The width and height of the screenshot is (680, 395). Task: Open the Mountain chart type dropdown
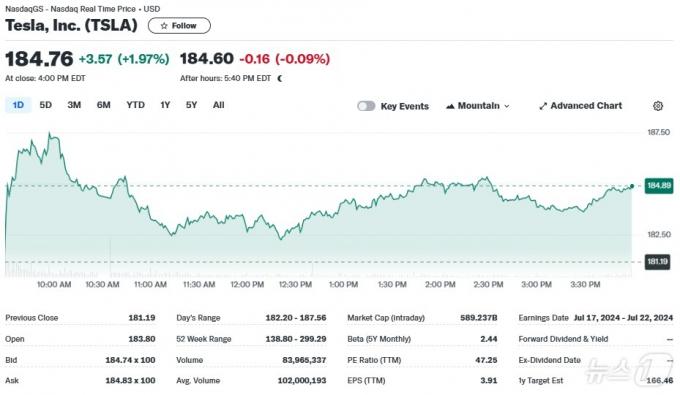point(477,106)
